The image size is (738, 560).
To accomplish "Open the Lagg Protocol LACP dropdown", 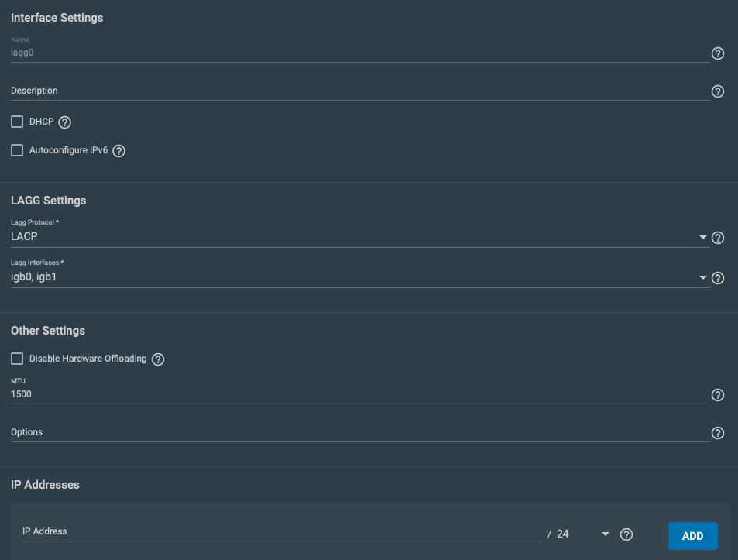I will [360, 237].
